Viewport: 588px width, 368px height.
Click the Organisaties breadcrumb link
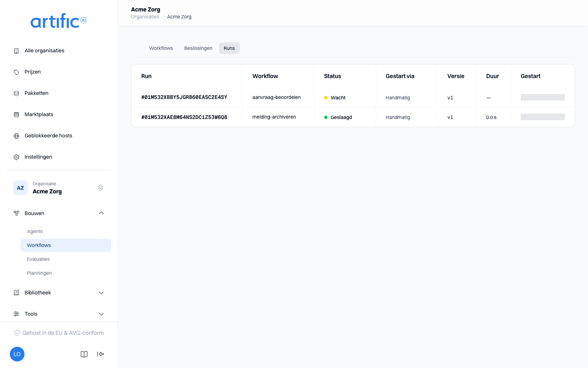click(x=145, y=17)
